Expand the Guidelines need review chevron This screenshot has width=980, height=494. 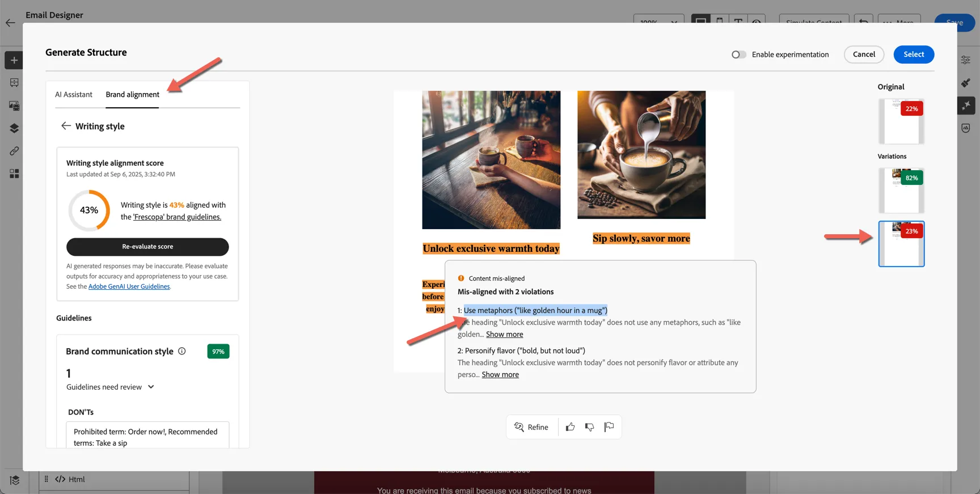[x=151, y=387]
